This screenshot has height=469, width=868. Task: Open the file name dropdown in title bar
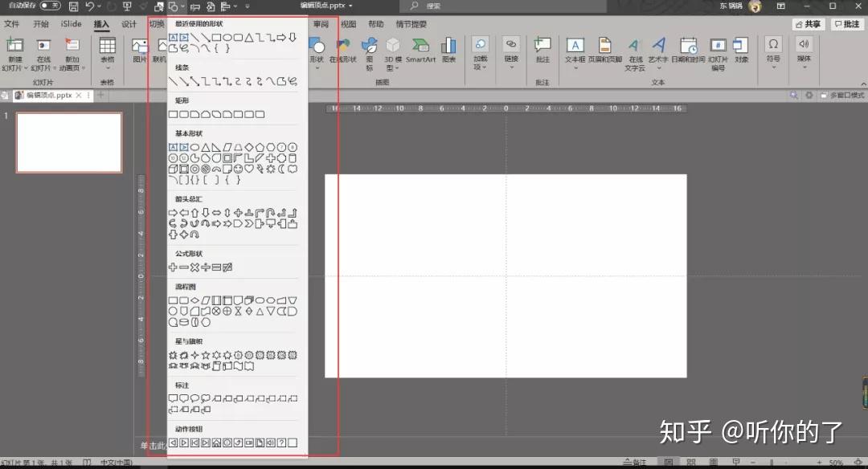(350, 6)
